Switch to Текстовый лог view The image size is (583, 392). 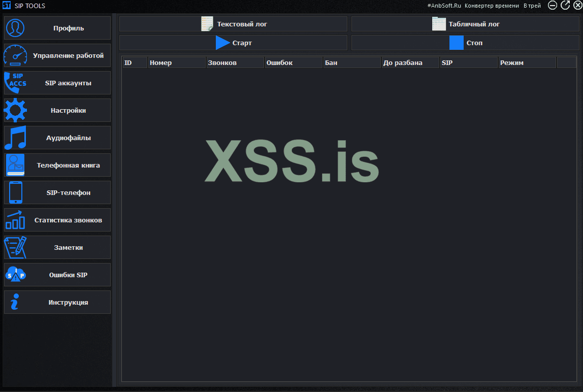pyautogui.click(x=233, y=24)
